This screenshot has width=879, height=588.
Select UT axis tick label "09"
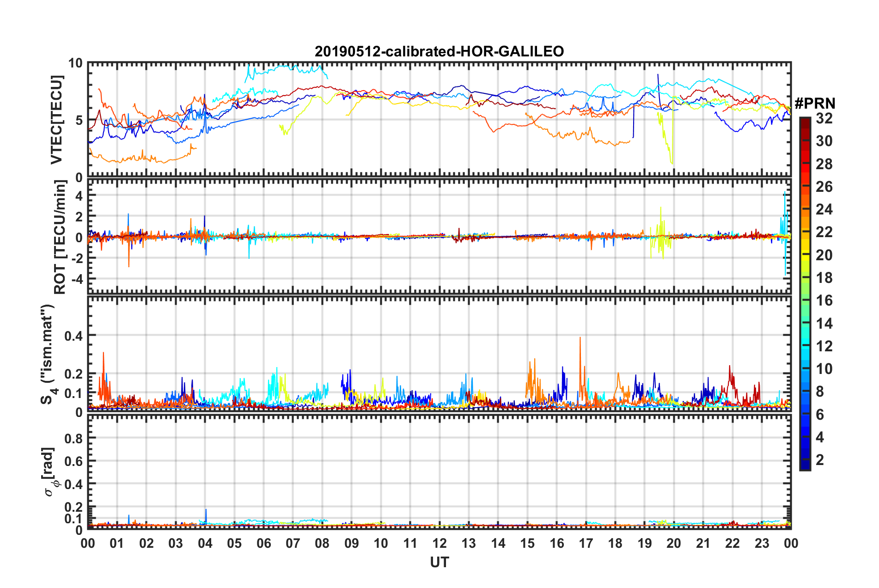(x=351, y=543)
